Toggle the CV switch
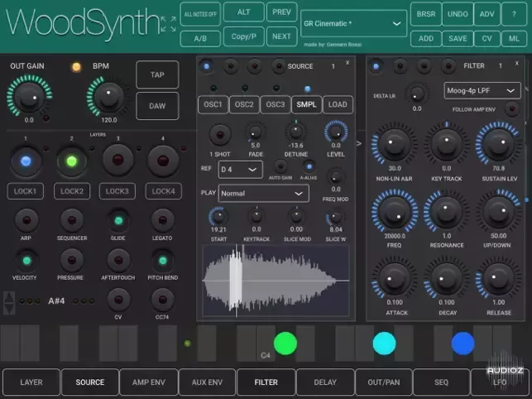This screenshot has height=399, width=532. pos(118,300)
